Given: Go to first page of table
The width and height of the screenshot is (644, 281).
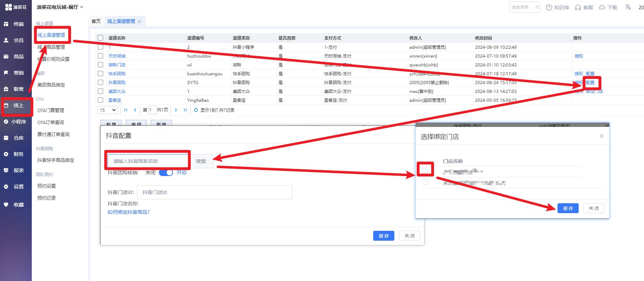Looking at the screenshot, I should click(126, 110).
